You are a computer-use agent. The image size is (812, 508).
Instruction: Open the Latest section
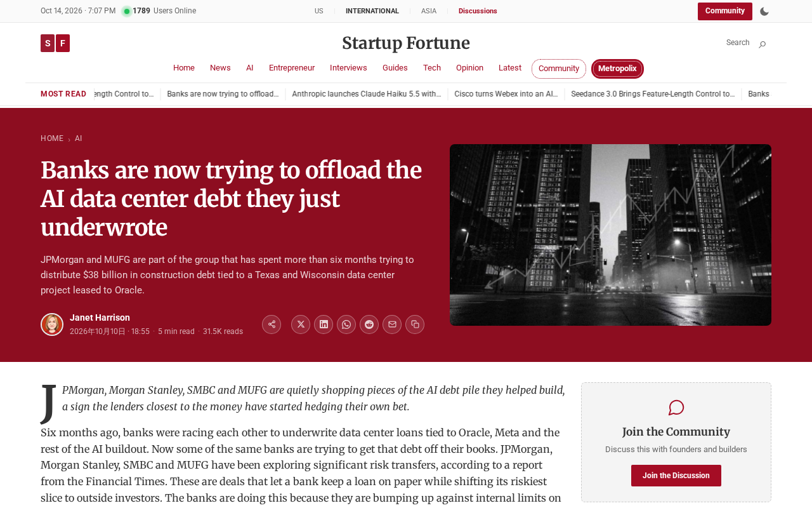(510, 68)
